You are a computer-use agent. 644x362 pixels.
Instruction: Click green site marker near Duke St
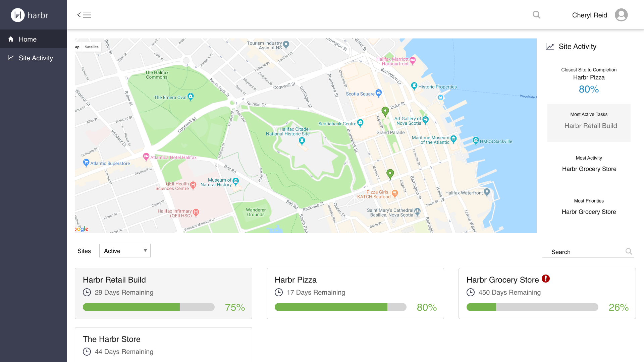(x=385, y=112)
